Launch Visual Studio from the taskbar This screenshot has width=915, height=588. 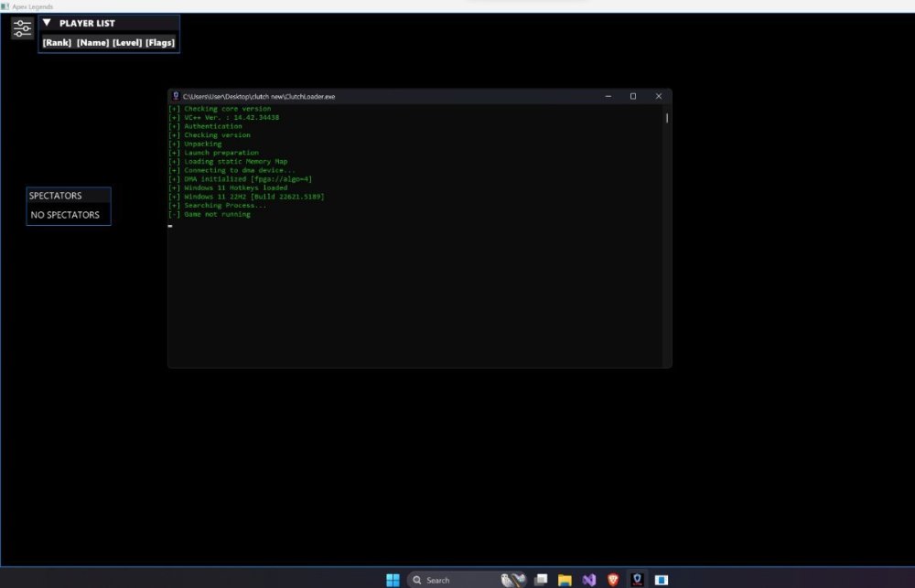[x=589, y=580]
